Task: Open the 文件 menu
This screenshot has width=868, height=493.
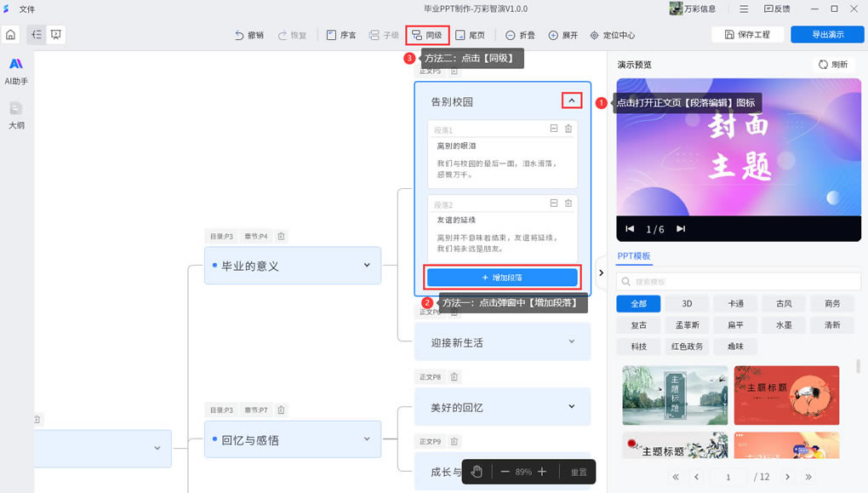Action: point(27,9)
